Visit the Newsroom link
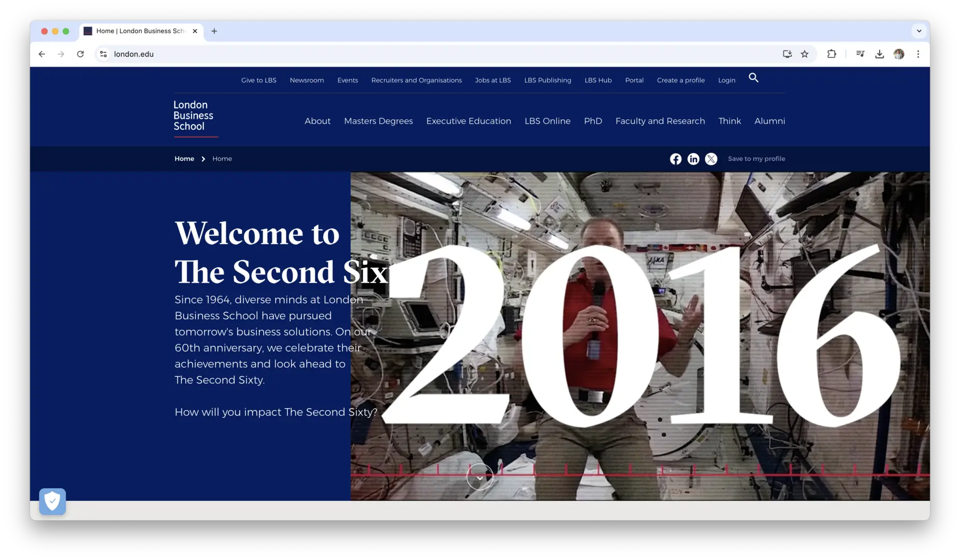960x560 pixels. click(x=307, y=80)
